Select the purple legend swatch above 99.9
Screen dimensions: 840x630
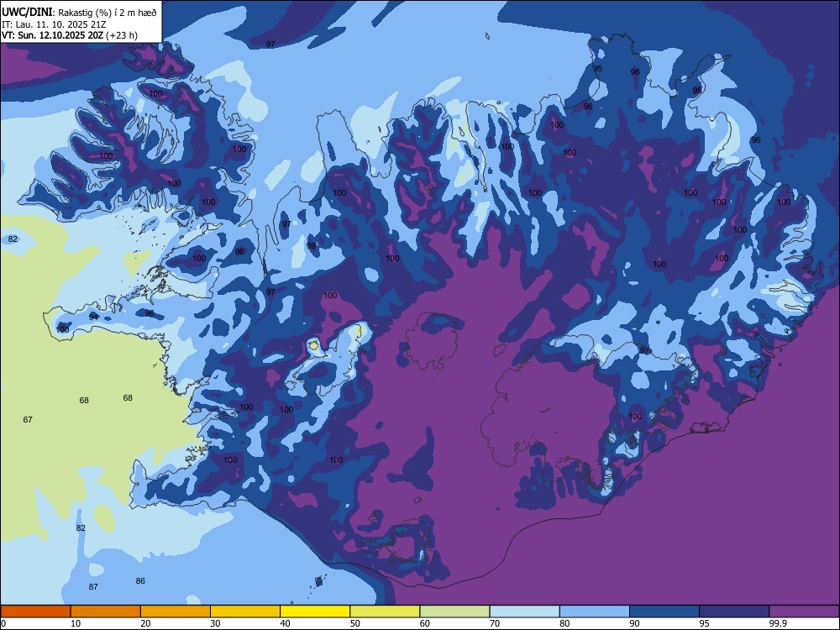(804, 612)
